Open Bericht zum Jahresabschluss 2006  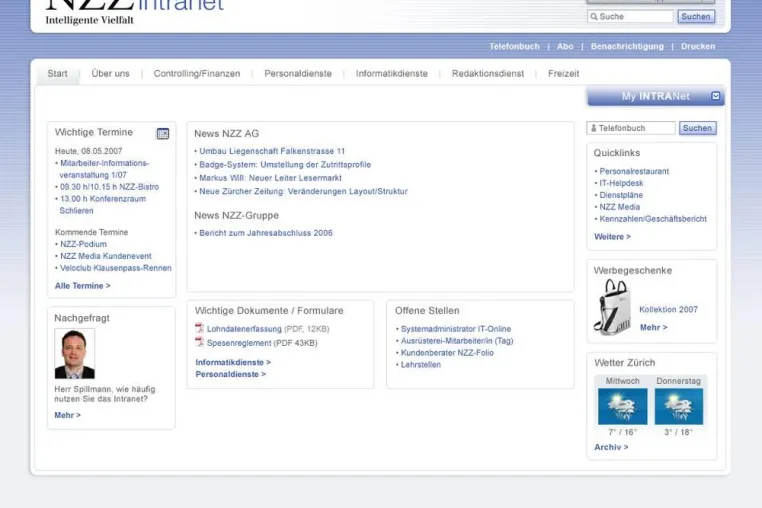(266, 233)
